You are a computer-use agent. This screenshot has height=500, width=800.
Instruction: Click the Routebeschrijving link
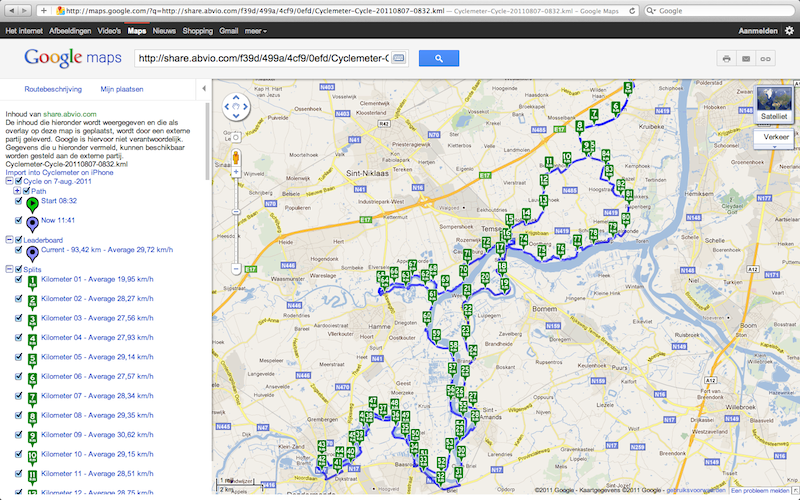coord(53,89)
